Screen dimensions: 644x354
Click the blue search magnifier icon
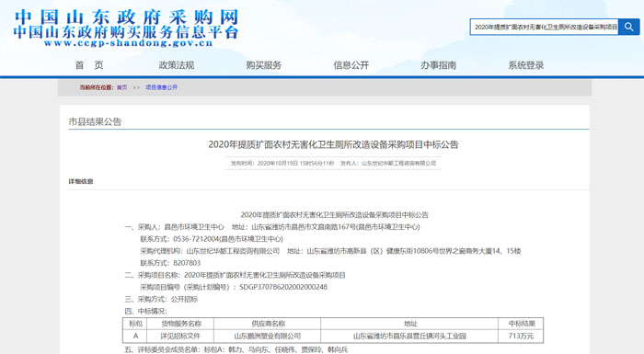(x=628, y=27)
